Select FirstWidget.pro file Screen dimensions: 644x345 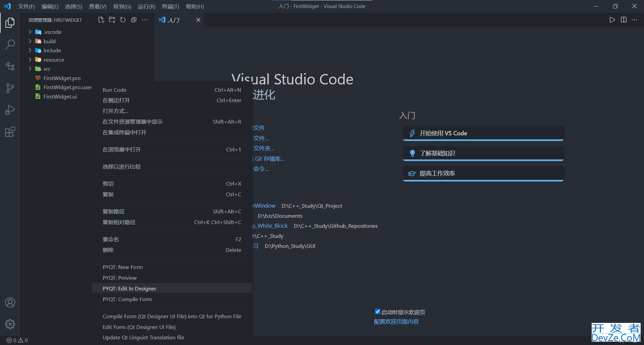[62, 78]
